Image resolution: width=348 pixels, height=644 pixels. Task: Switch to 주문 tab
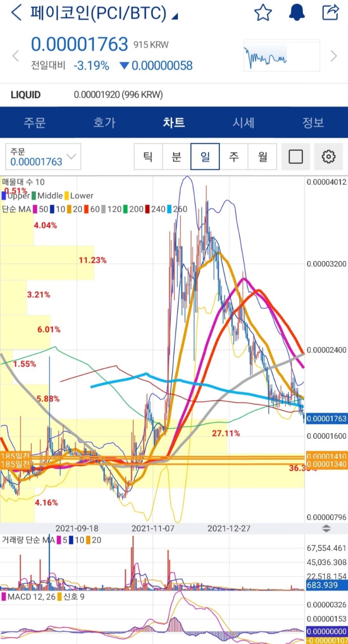[35, 122]
